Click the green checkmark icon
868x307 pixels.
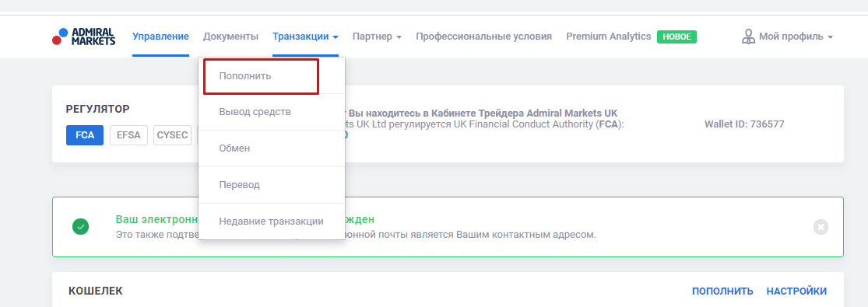point(81,227)
